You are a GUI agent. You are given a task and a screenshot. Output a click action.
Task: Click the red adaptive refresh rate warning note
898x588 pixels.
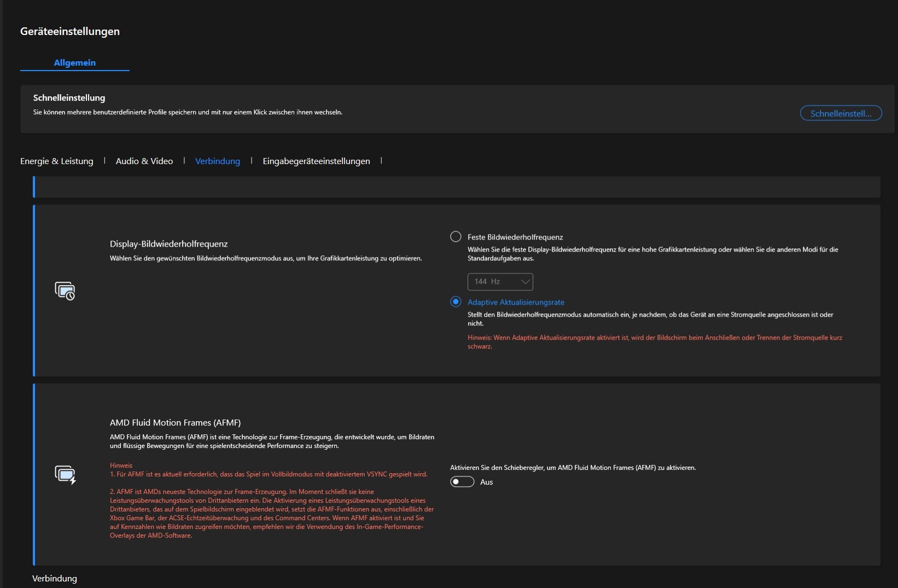point(654,342)
